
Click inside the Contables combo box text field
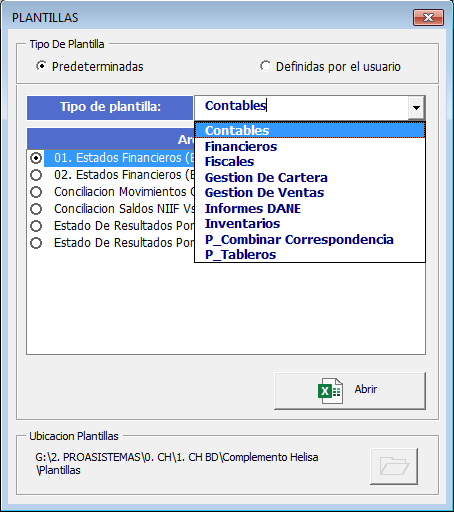(x=302, y=107)
